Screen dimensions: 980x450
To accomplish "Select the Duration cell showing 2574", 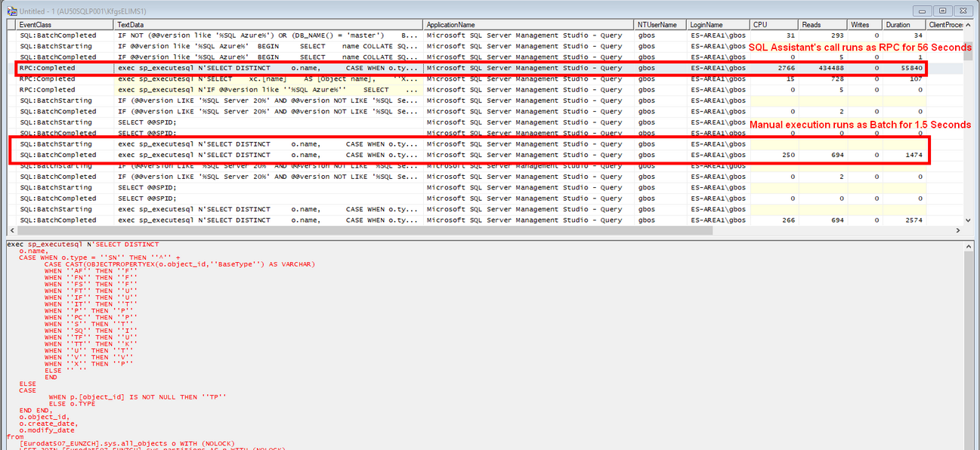I will [904, 220].
